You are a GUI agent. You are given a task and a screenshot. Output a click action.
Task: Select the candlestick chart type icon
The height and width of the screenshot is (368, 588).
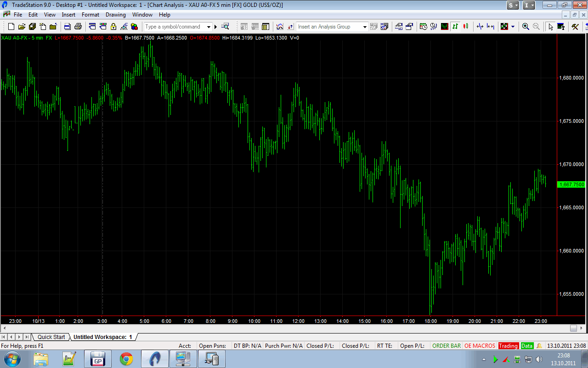466,27
